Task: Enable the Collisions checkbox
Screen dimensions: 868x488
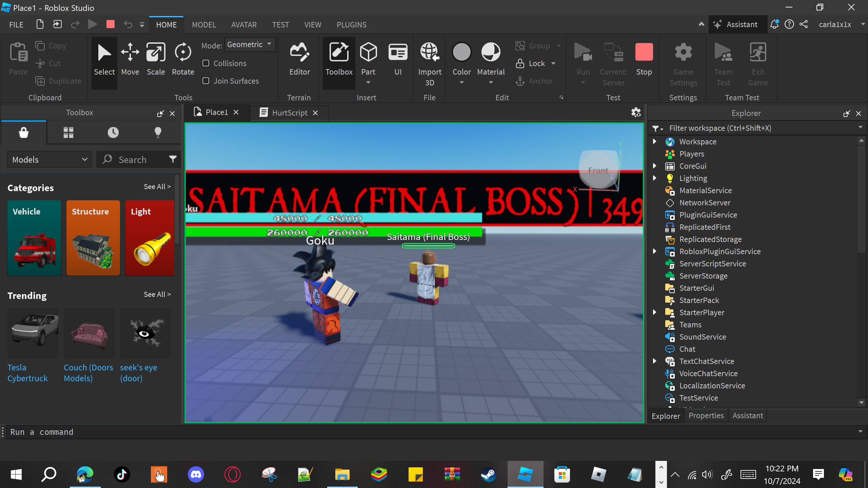Action: (x=206, y=63)
